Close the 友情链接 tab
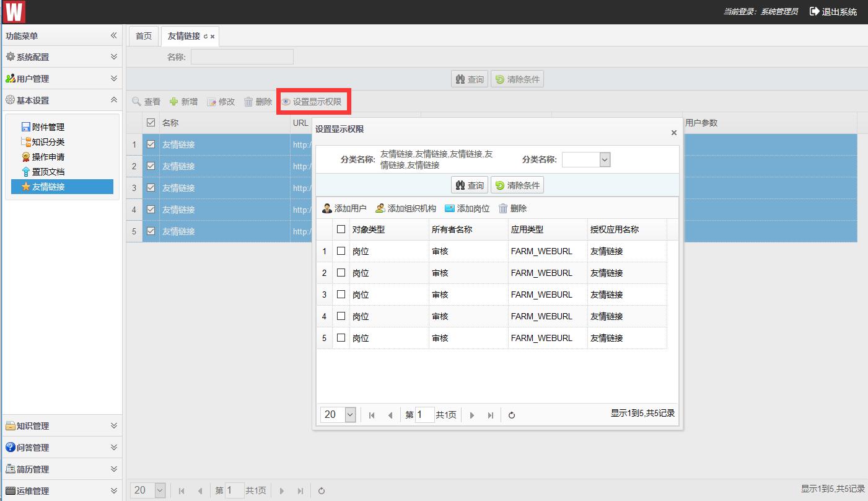868x501 pixels. pos(213,37)
